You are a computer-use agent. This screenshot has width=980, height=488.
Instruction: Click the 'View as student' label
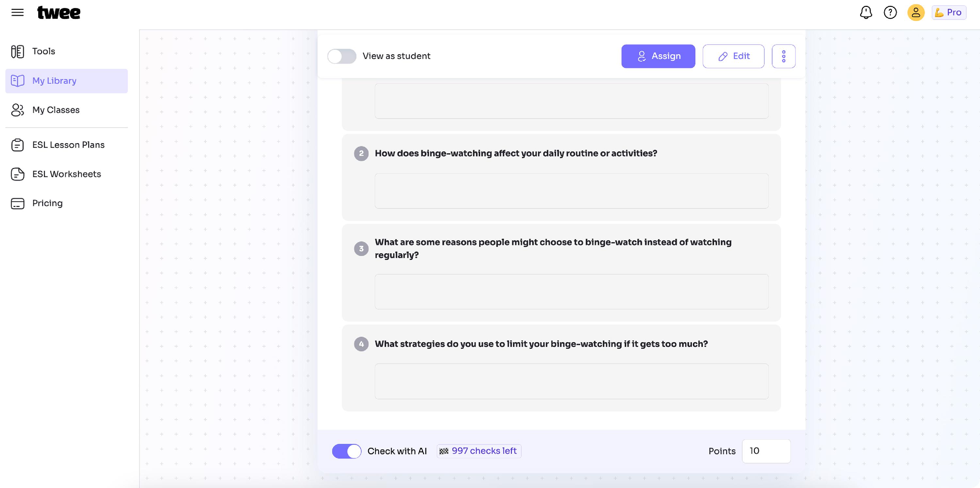[x=397, y=56]
